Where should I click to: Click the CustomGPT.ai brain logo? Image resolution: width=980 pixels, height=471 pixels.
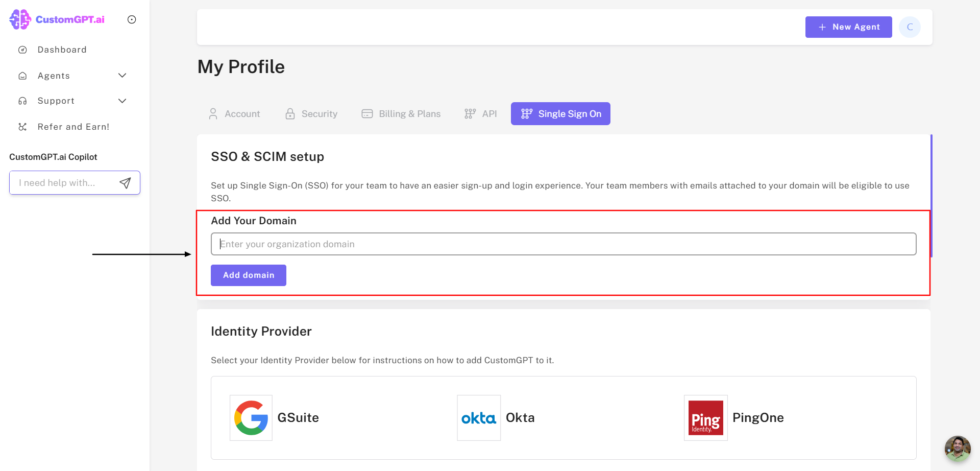(20, 19)
